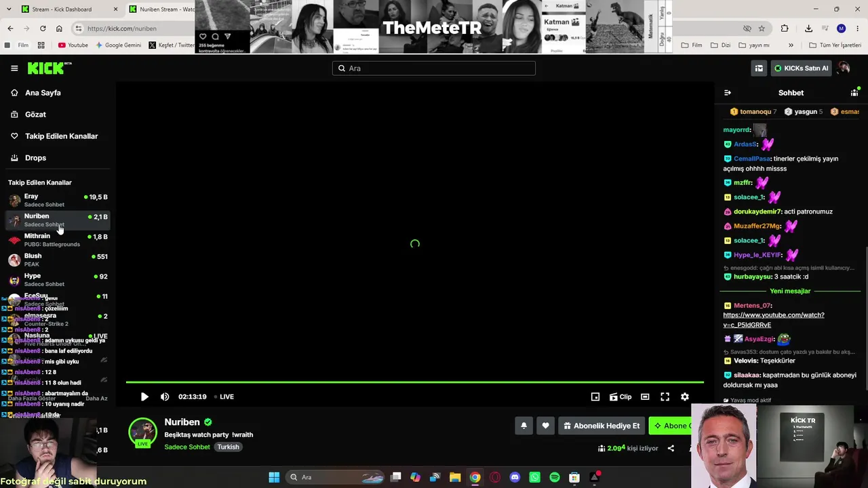Open the YouTube bookmark
Viewport: 868px width, 488px height.
pos(73,45)
